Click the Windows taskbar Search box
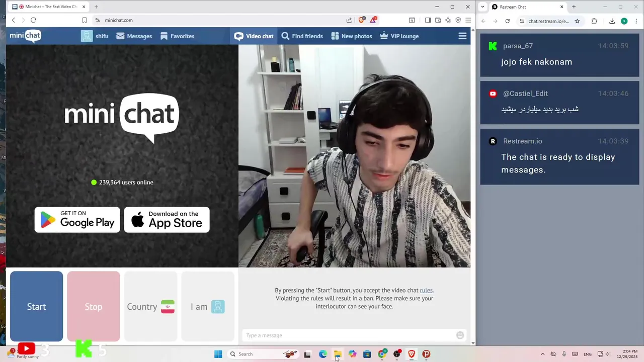Screen dimensions: 644x362 click(263, 354)
